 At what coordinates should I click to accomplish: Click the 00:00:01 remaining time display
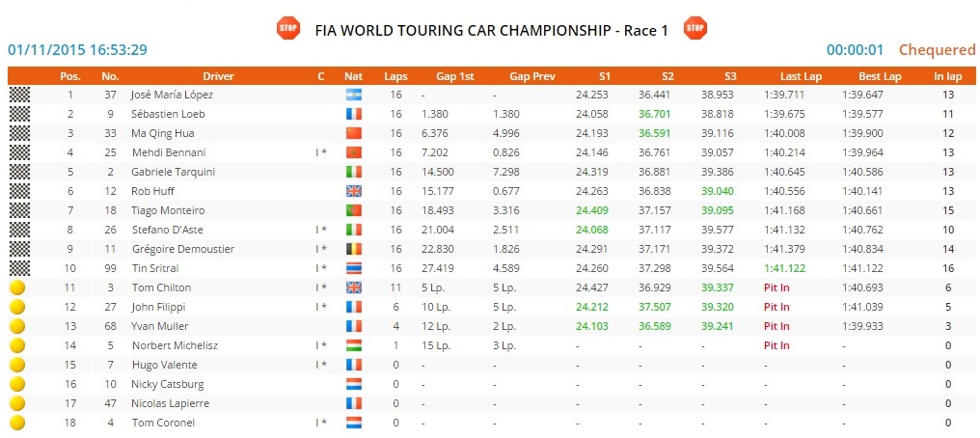[855, 50]
